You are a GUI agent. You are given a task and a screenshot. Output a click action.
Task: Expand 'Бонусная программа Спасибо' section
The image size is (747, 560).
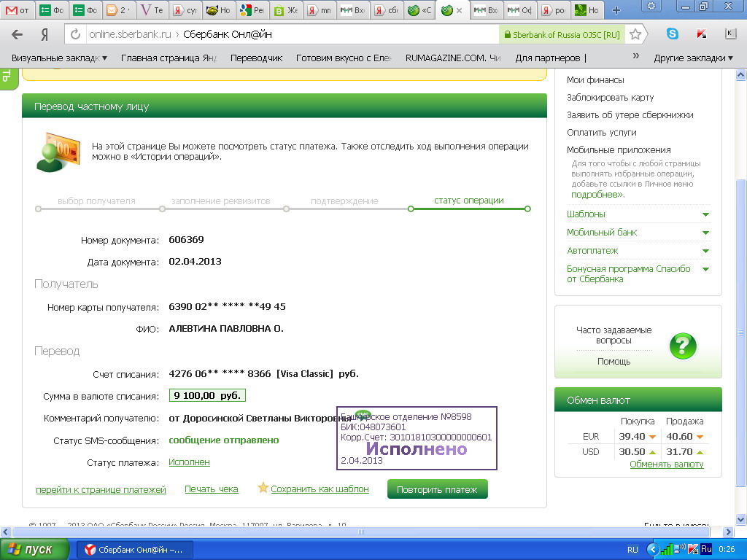point(638,274)
